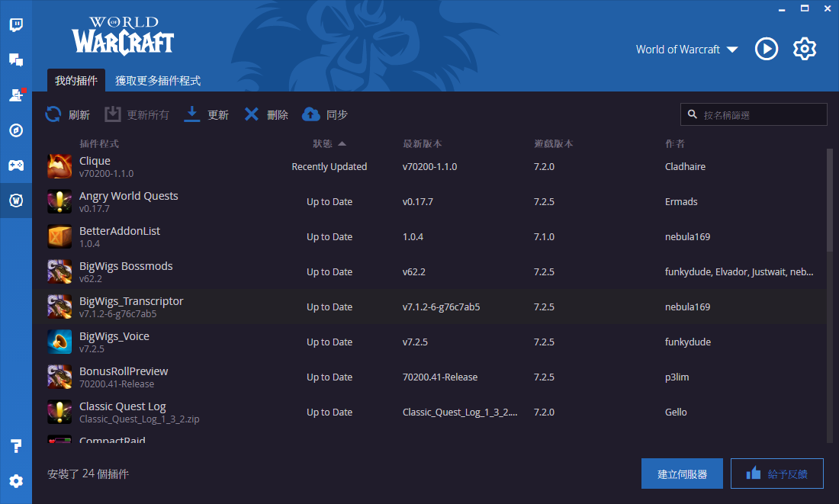This screenshot has height=504, width=839.
Task: Click the 作者 column header
Action: pyautogui.click(x=675, y=143)
